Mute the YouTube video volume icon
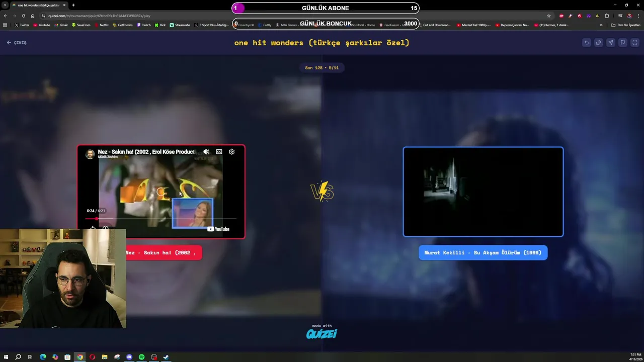Image resolution: width=644 pixels, height=362 pixels. [x=206, y=152]
